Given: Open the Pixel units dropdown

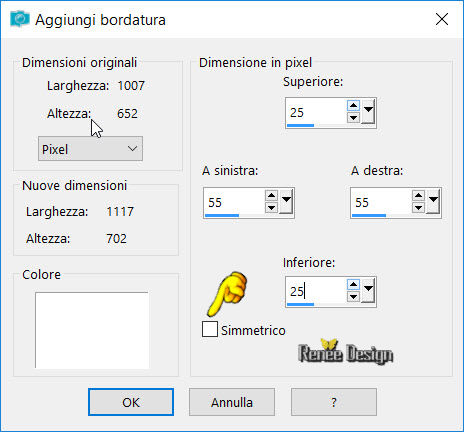Looking at the screenshot, I should click(90, 149).
